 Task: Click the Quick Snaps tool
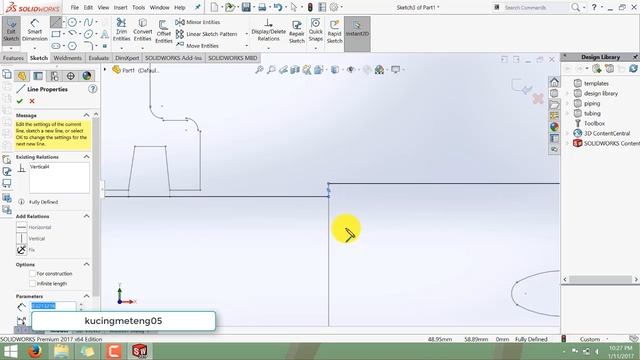coord(316,29)
